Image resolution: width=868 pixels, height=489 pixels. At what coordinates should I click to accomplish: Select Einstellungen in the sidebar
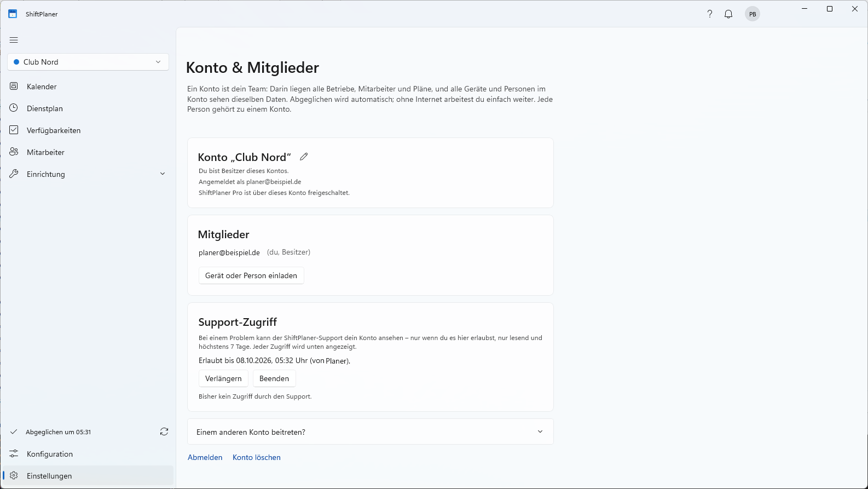coord(88,476)
